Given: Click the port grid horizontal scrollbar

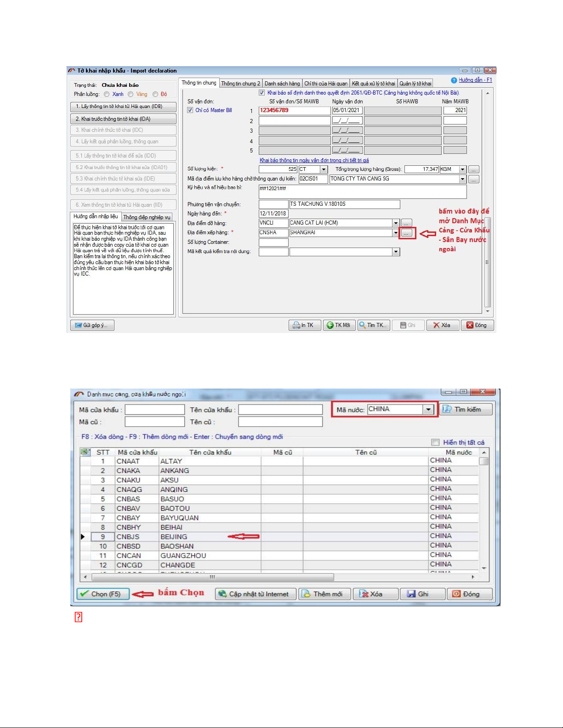Looking at the screenshot, I should [x=279, y=577].
